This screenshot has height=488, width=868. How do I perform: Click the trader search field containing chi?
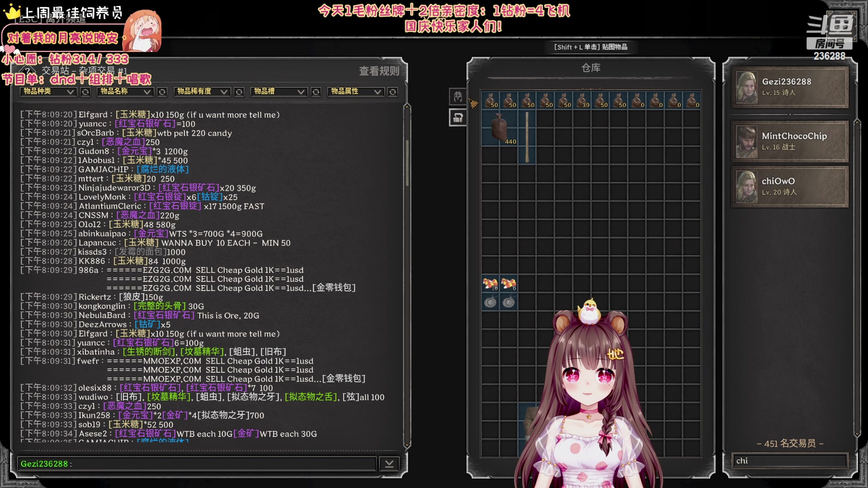coord(789,461)
